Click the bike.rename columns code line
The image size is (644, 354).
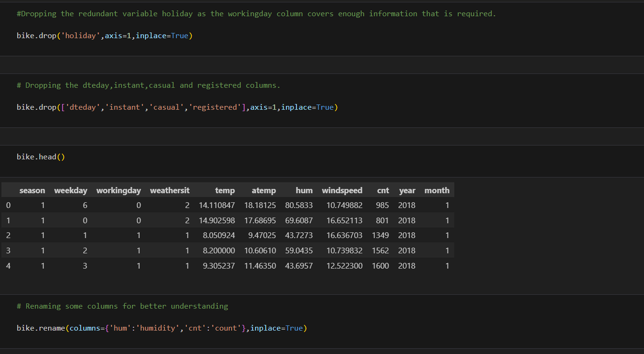[x=162, y=328]
